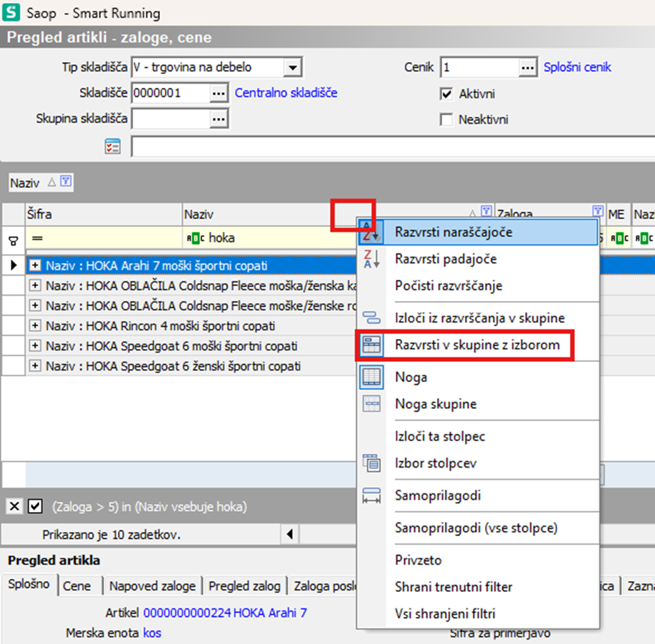Open the Centralno skladišče link
This screenshot has height=644, width=655.
point(286,93)
